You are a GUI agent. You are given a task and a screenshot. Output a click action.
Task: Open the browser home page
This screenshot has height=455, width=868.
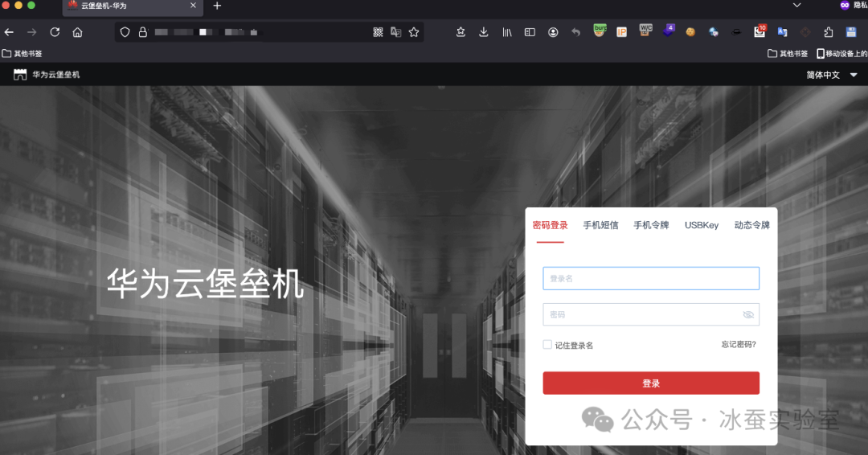tap(77, 32)
